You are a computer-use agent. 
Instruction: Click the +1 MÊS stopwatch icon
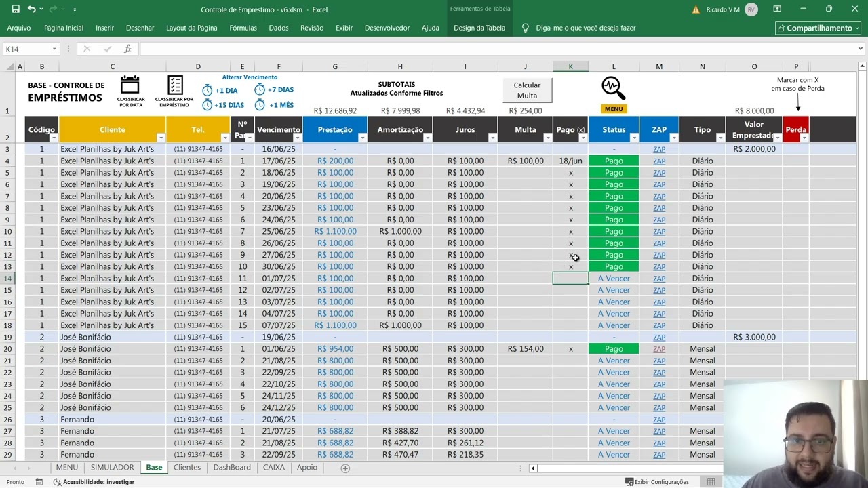click(x=260, y=104)
